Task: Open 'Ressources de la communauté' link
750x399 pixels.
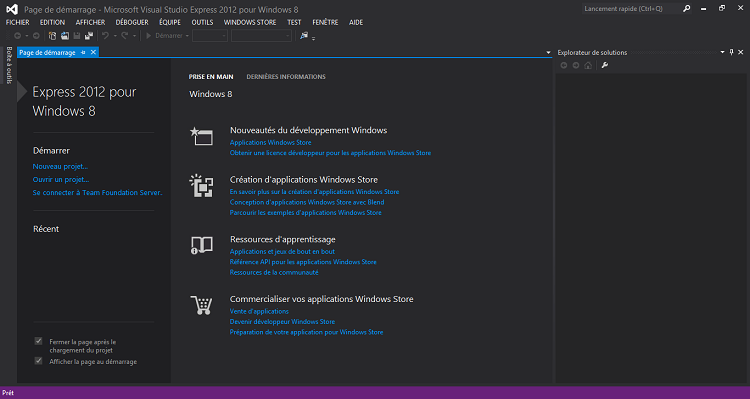Action: [274, 273]
